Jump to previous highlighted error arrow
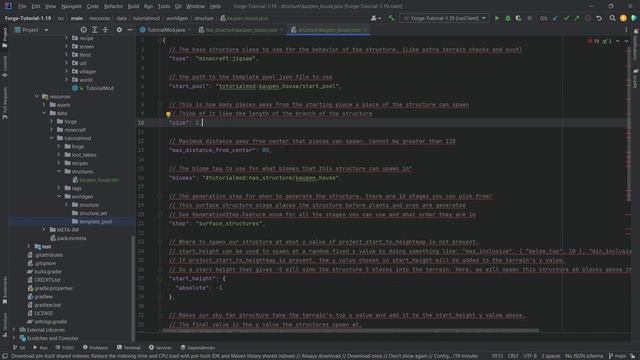This screenshot has height=360, width=640. click(x=618, y=41)
